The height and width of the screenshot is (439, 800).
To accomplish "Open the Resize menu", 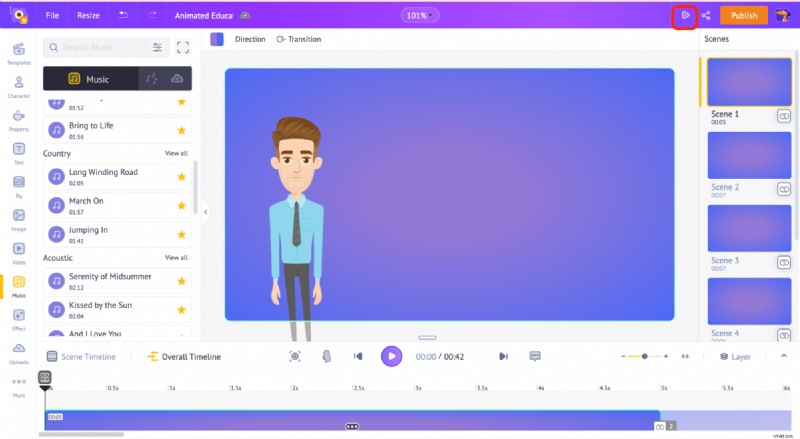I will pos(88,15).
